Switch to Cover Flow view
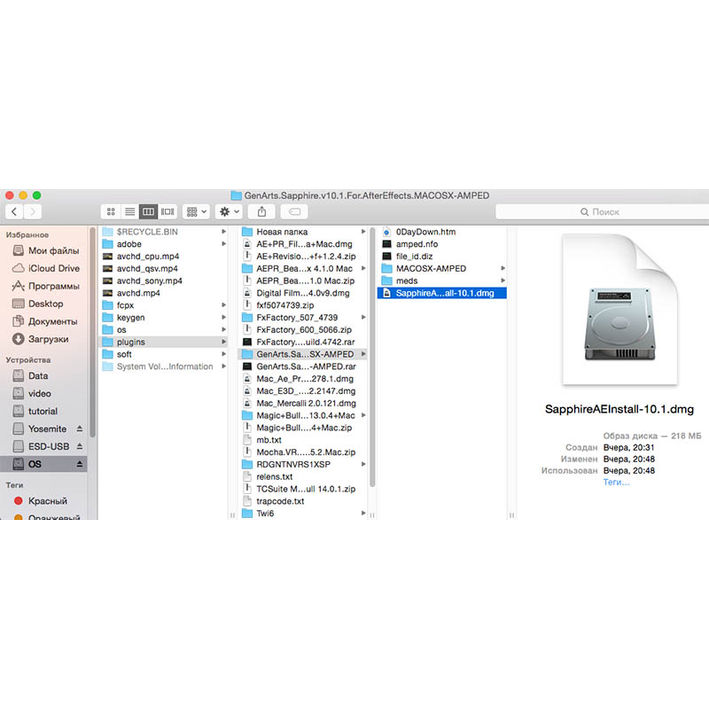 pyautogui.click(x=167, y=211)
